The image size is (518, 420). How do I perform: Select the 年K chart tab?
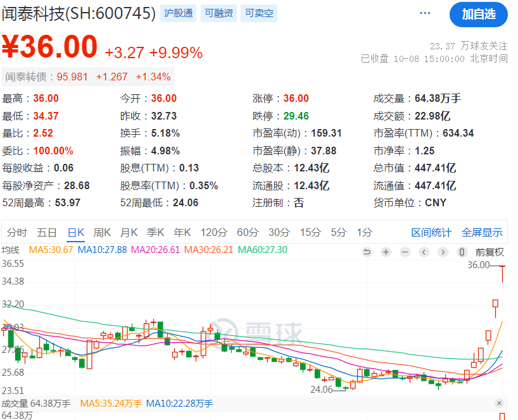(182, 233)
